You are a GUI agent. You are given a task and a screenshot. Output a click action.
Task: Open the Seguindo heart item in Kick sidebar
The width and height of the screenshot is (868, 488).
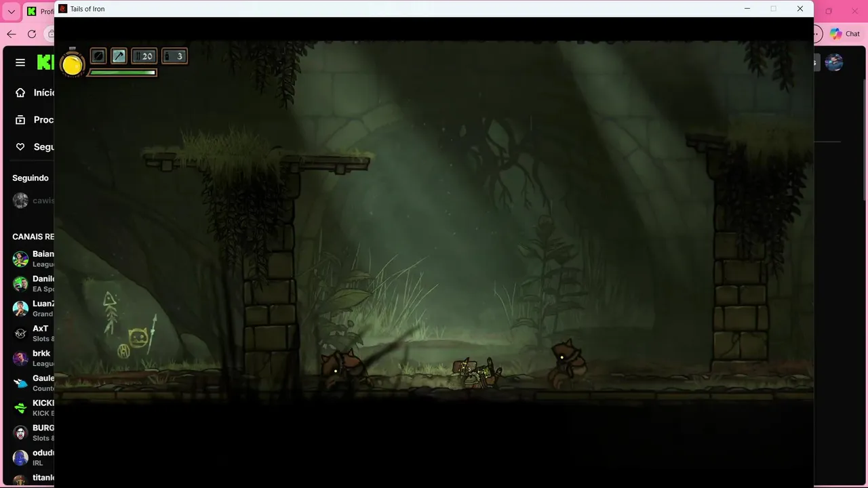pyautogui.click(x=34, y=146)
